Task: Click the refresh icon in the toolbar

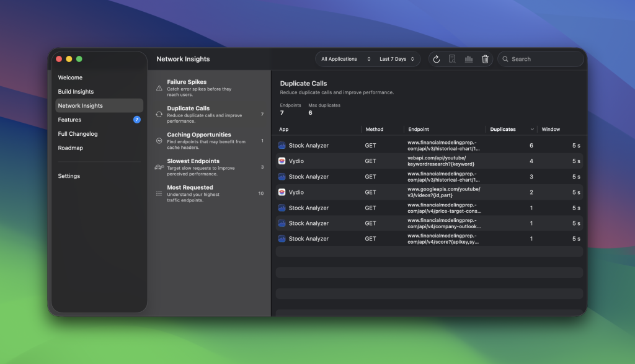Action: pyautogui.click(x=437, y=59)
